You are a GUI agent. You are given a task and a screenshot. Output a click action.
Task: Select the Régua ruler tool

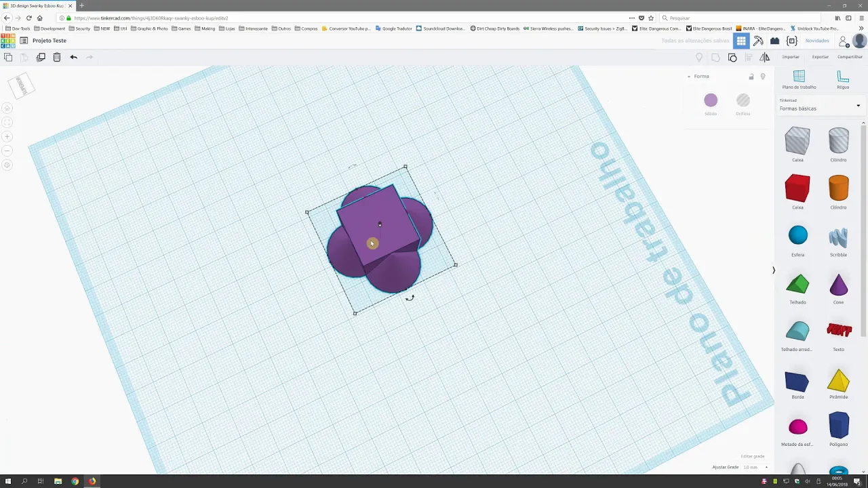coord(843,79)
